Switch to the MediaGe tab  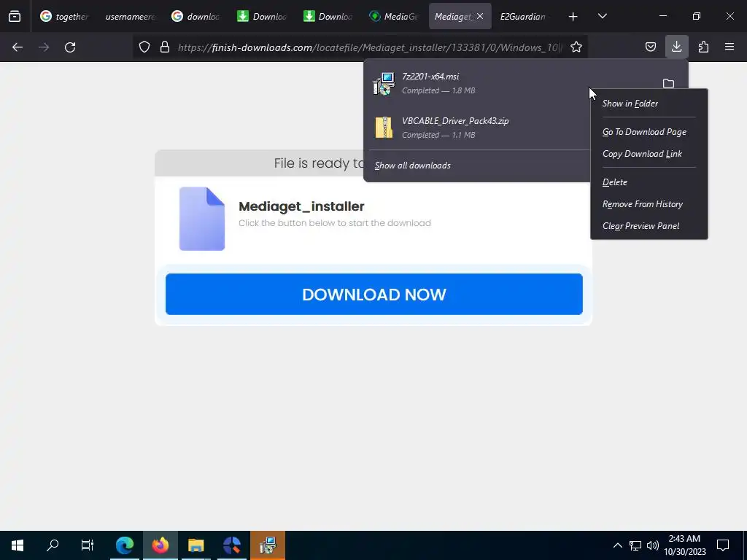(393, 17)
